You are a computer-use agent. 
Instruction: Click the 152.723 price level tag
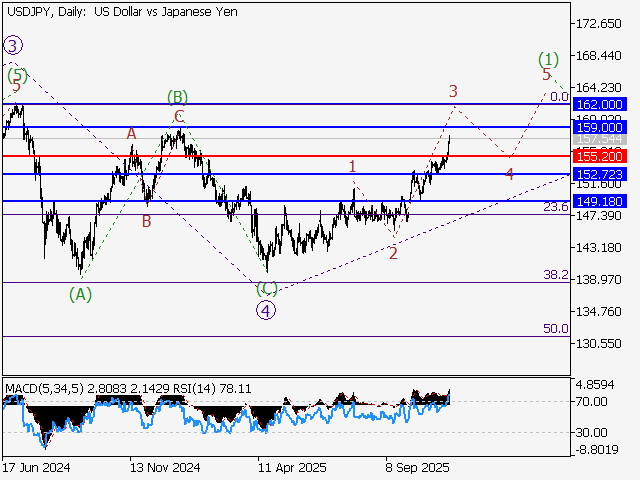pyautogui.click(x=599, y=174)
